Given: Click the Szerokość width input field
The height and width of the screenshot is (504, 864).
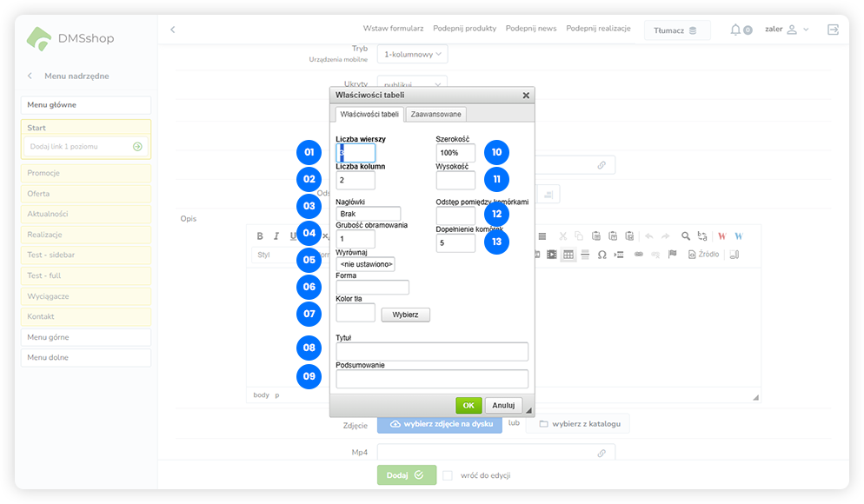Looking at the screenshot, I should pos(455,153).
